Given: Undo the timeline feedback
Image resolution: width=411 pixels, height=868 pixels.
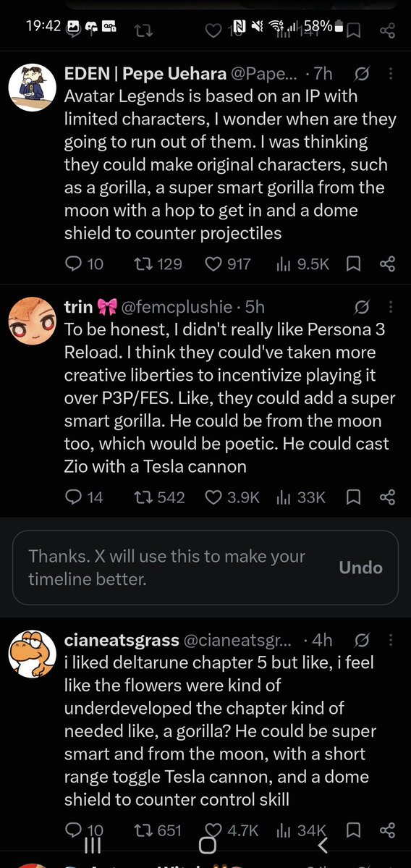Looking at the screenshot, I should click(x=360, y=568).
